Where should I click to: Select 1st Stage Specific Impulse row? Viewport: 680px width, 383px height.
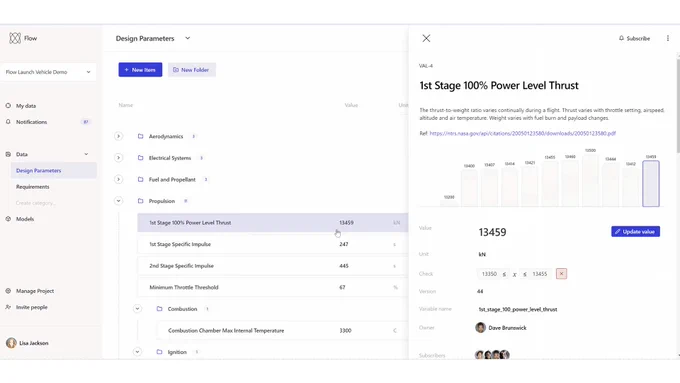(x=273, y=244)
